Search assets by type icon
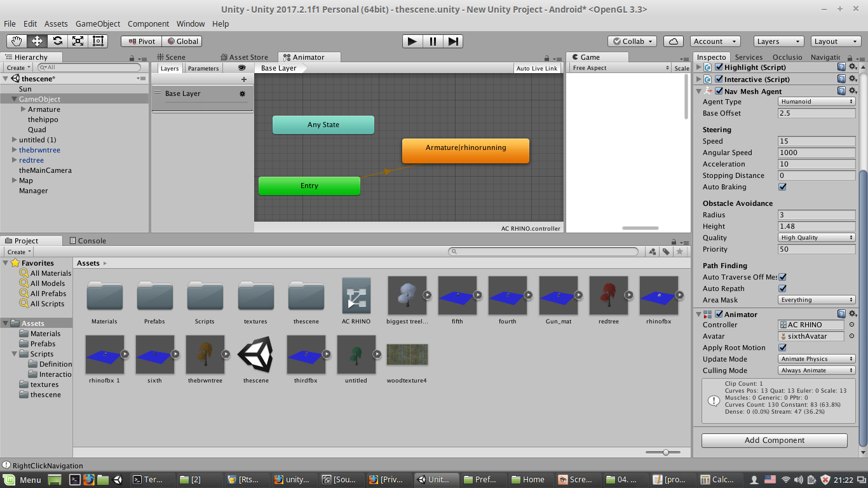 pos(653,252)
